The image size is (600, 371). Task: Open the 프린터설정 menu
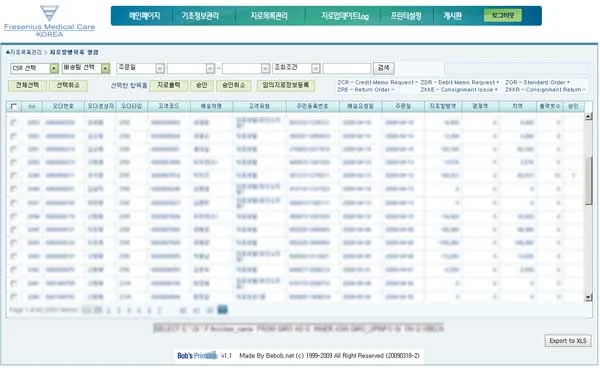[406, 16]
